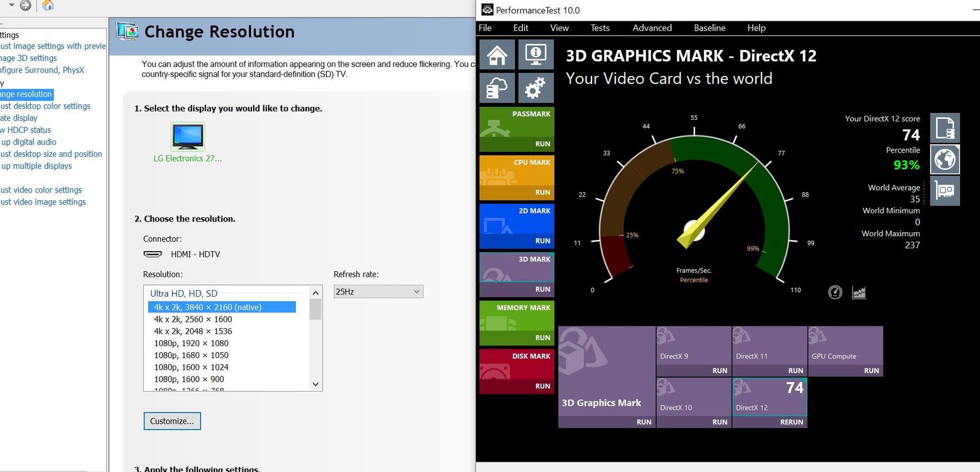Open cloud baseline manager icon
Screen dimensions: 980x472
tap(497, 88)
